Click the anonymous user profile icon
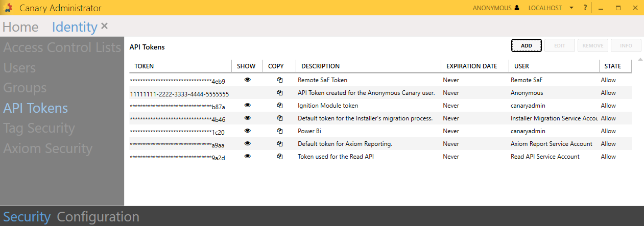The image size is (644, 226). coord(517,8)
